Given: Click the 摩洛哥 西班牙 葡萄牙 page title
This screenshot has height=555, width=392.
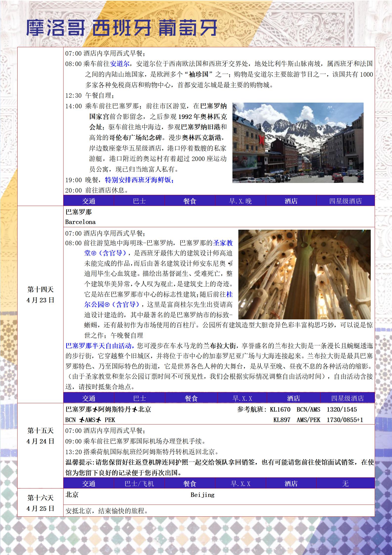Looking at the screenshot, I should pyautogui.click(x=122, y=28).
